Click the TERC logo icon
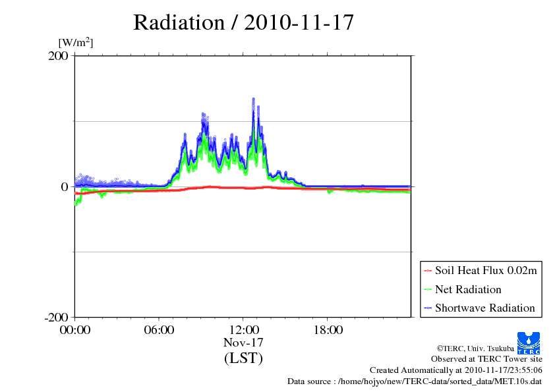The height and width of the screenshot is (392, 555). point(529,343)
